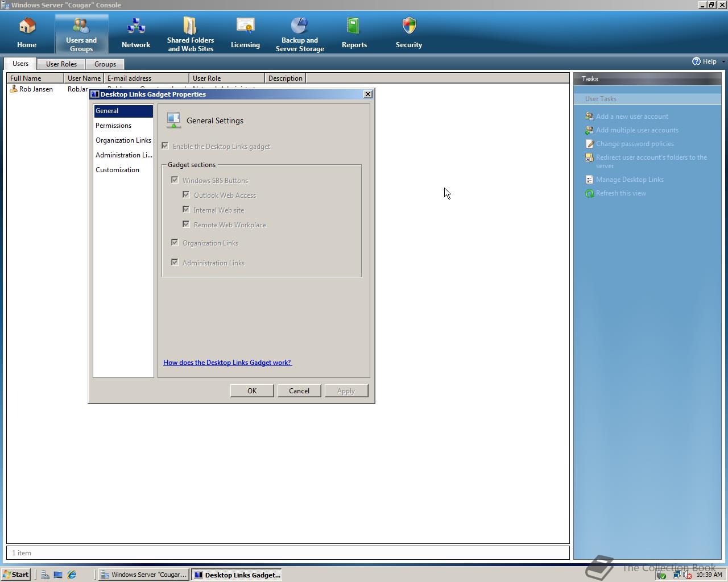Toggle the Internal Web site checkbox
Image resolution: width=728 pixels, height=582 pixels.
coord(186,210)
